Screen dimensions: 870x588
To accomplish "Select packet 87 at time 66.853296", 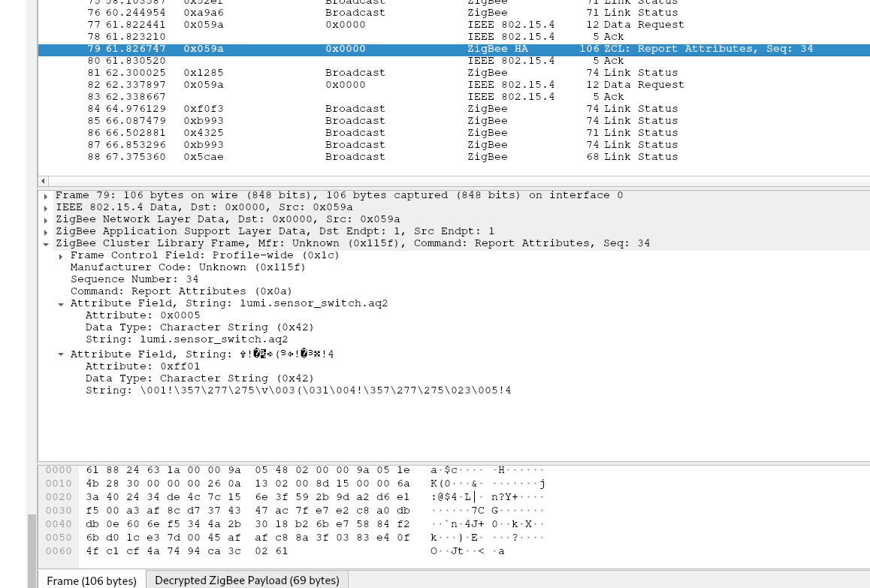I will 454,145.
